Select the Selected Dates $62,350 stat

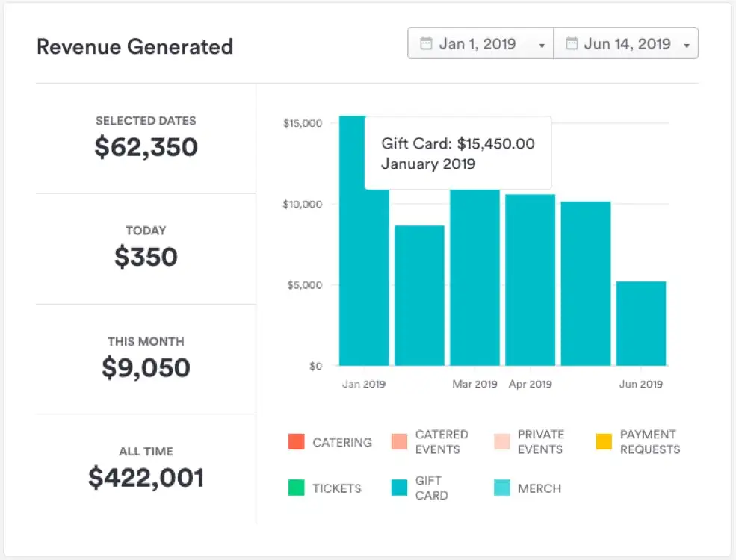click(146, 138)
